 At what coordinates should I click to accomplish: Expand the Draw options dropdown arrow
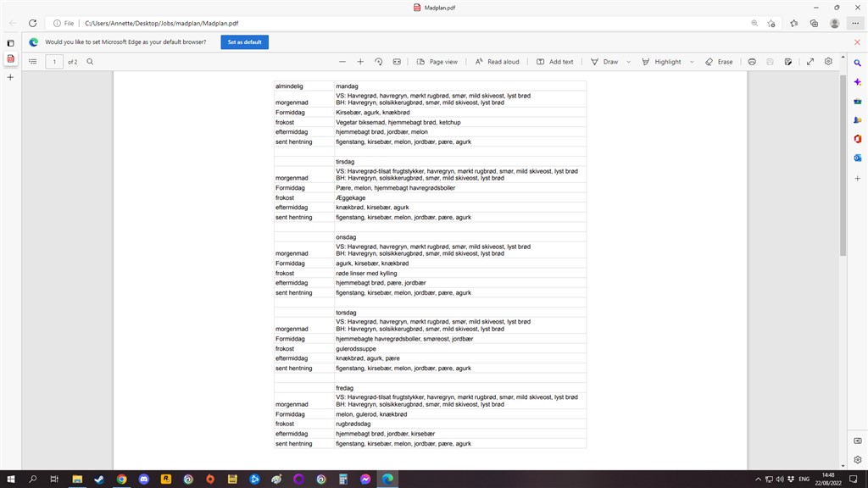(629, 62)
